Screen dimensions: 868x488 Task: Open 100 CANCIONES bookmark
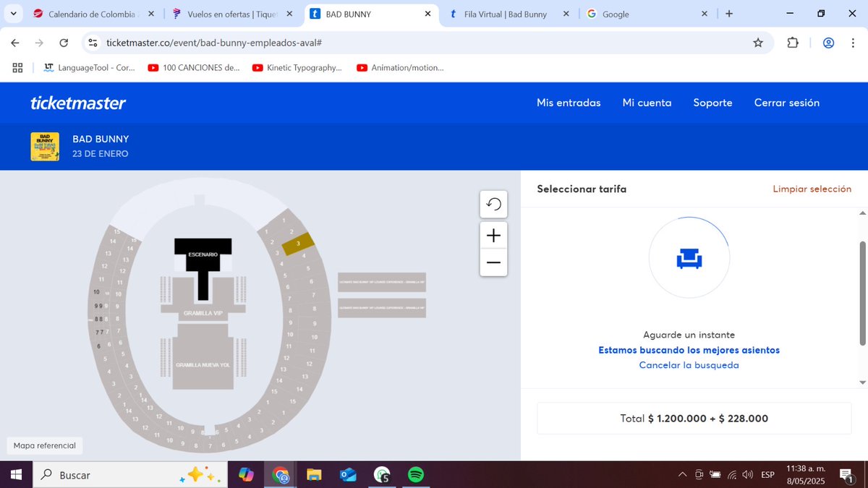(x=194, y=67)
